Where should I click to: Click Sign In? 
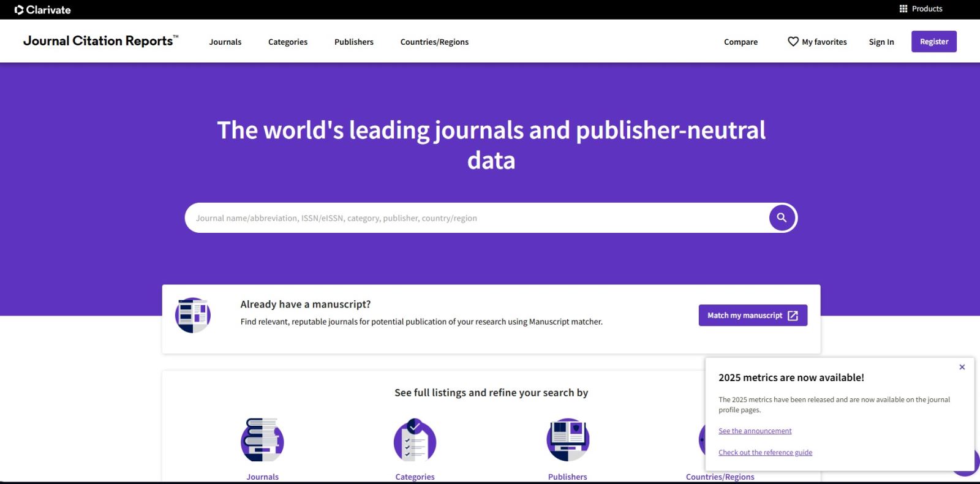pos(881,42)
